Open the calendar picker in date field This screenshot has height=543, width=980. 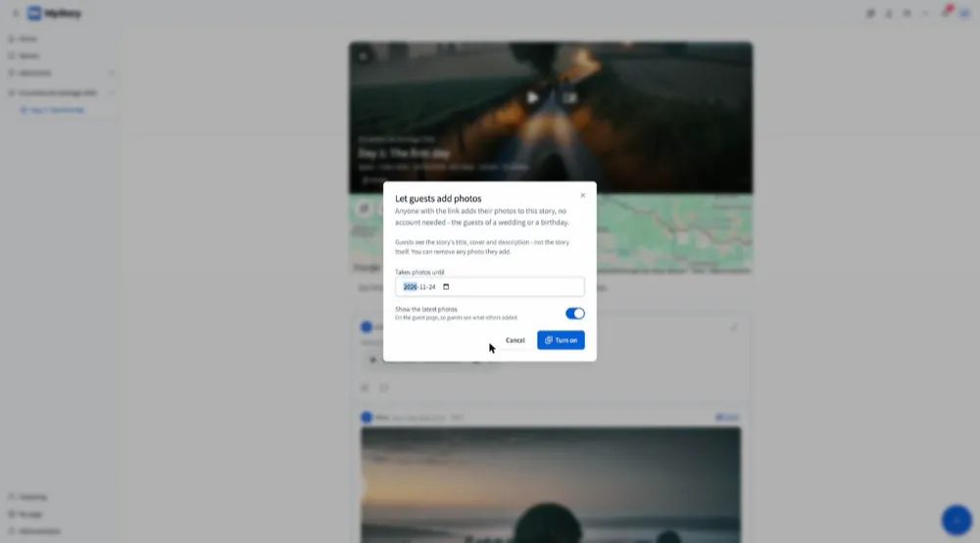(446, 287)
